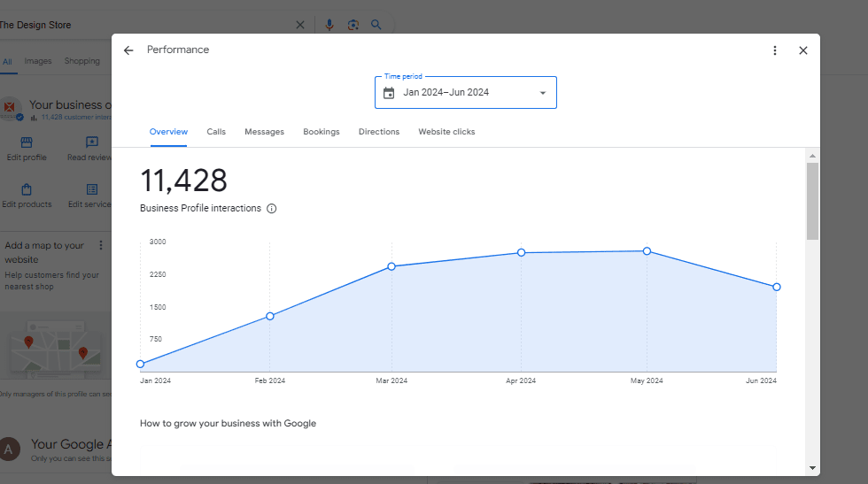
Task: Click the calendar icon in Time period
Action: 389,93
